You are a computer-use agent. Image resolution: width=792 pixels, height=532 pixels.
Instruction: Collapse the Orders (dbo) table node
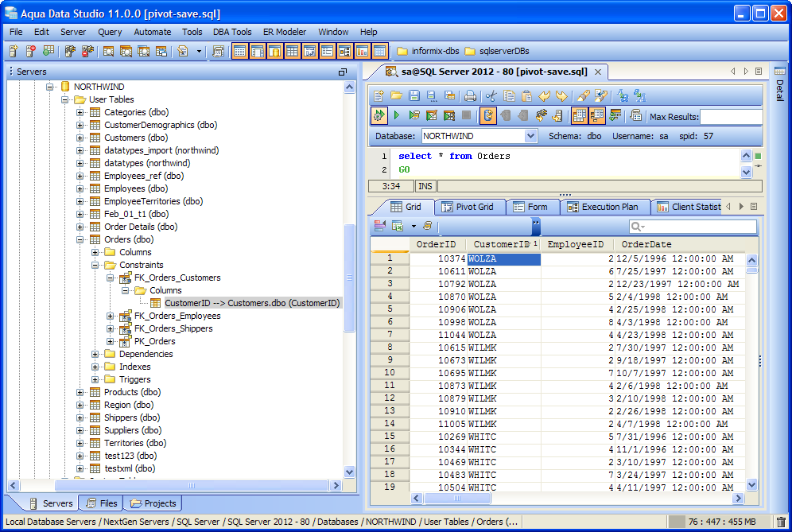coord(80,239)
